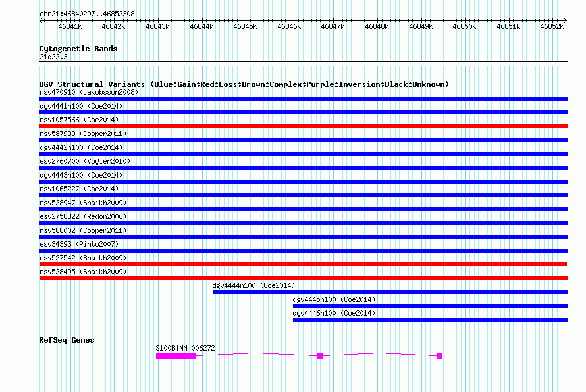The height and width of the screenshot is (392, 586).
Task: Click the dgv4445n100 (Coe2014) label
Action: click(334, 299)
